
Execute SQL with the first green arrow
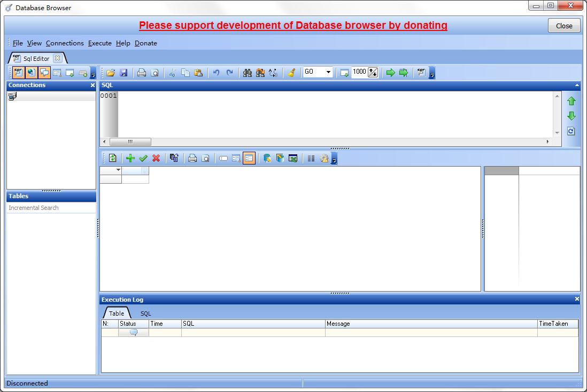tap(390, 73)
